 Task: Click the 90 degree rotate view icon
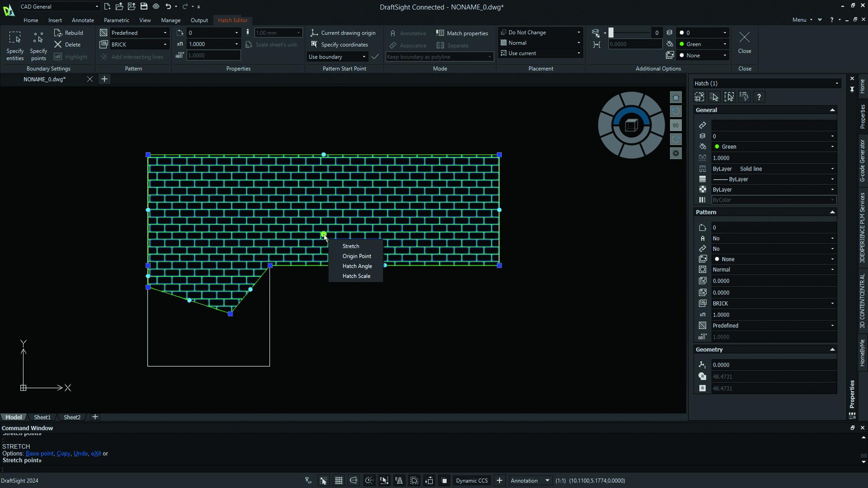click(x=676, y=125)
